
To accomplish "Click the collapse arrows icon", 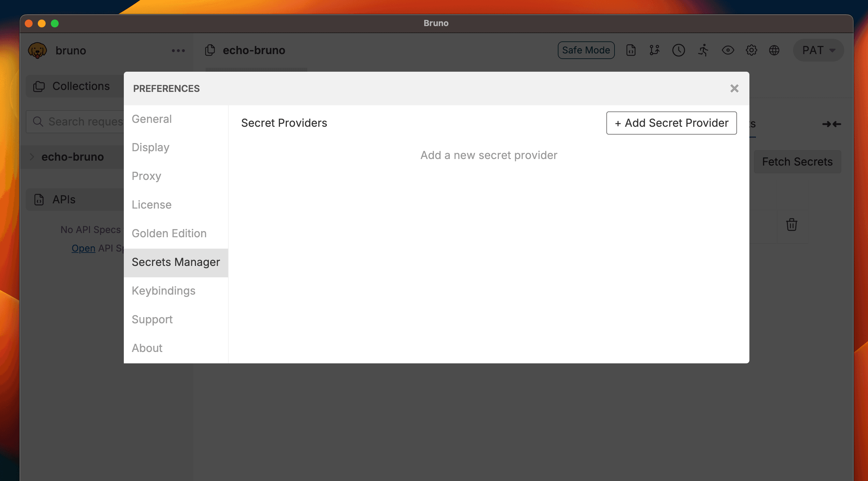I will pyautogui.click(x=832, y=124).
